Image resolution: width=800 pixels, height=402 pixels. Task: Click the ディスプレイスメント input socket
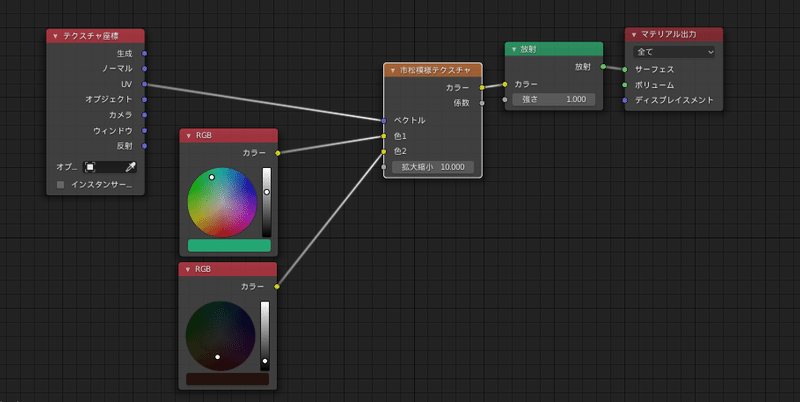pos(624,100)
